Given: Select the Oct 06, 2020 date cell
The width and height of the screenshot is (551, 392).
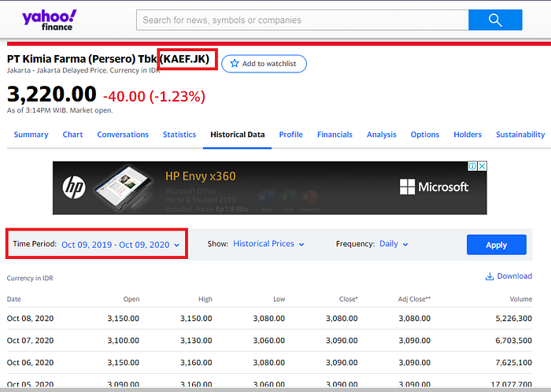Looking at the screenshot, I should coord(30,363).
